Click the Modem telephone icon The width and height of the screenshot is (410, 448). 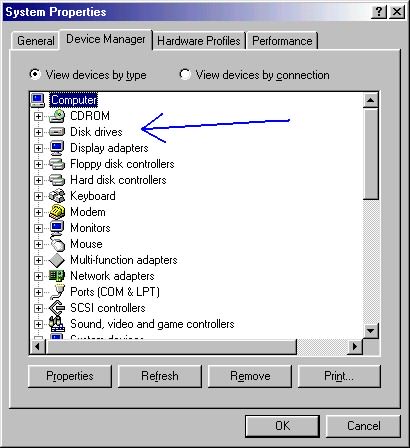coord(57,212)
